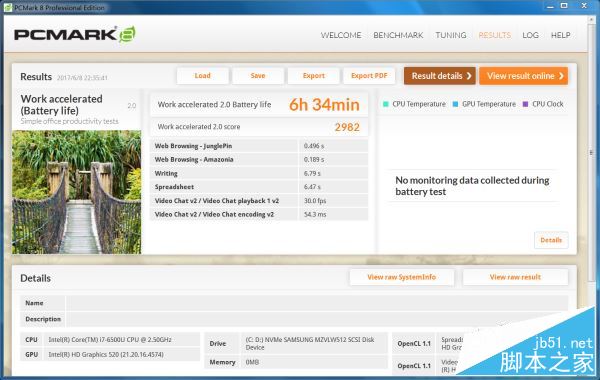Screen dimensions: 600x380
Task: Click the 6h 34min battery life value
Action: pos(324,105)
